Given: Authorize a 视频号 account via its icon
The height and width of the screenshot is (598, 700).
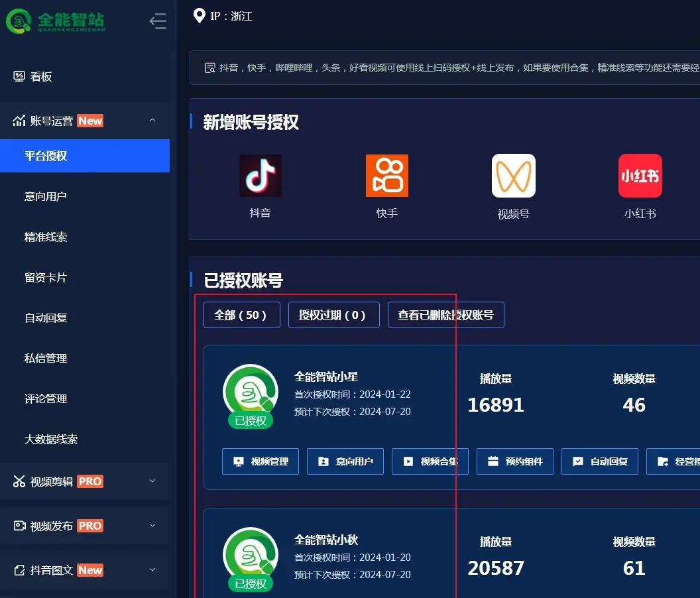Looking at the screenshot, I should click(x=513, y=176).
